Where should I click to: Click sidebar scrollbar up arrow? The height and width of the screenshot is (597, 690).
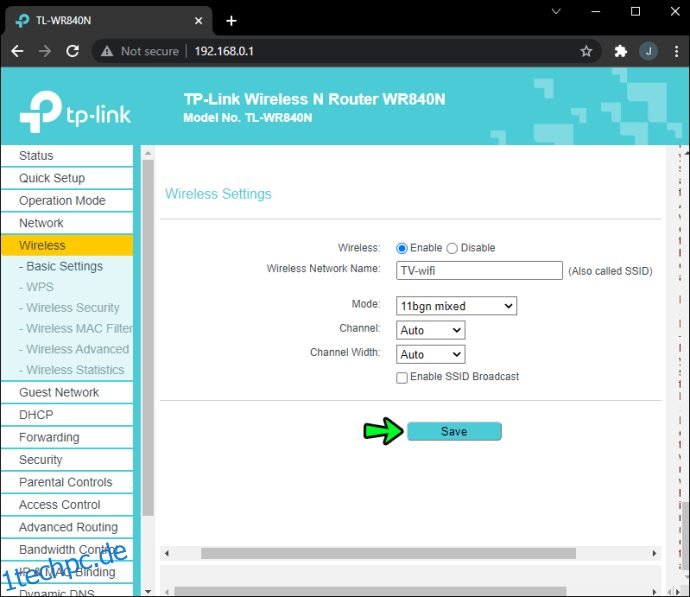pyautogui.click(x=148, y=154)
